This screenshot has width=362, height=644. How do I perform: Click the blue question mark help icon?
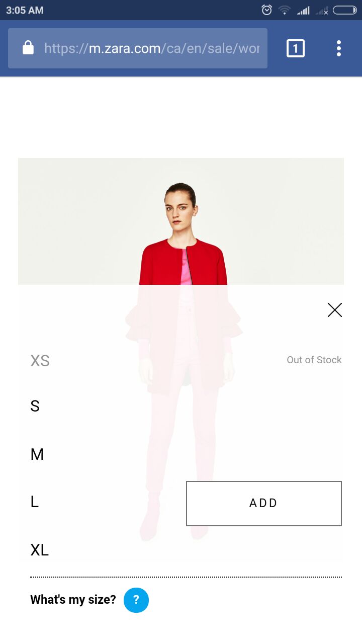[x=136, y=600]
